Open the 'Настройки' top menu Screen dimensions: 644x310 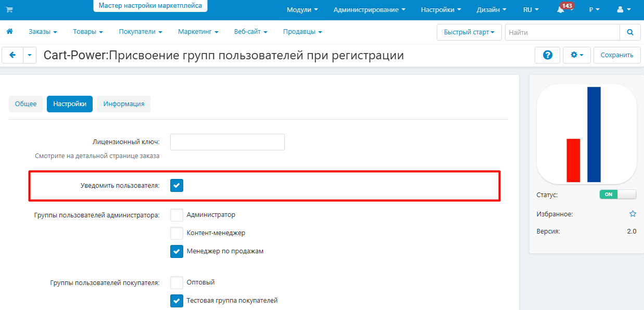[441, 10]
